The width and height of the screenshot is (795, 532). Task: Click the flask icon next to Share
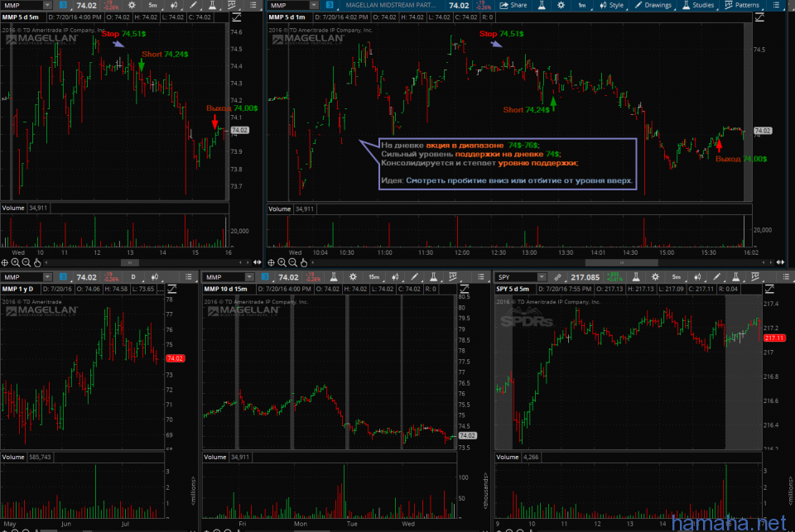[542, 5]
